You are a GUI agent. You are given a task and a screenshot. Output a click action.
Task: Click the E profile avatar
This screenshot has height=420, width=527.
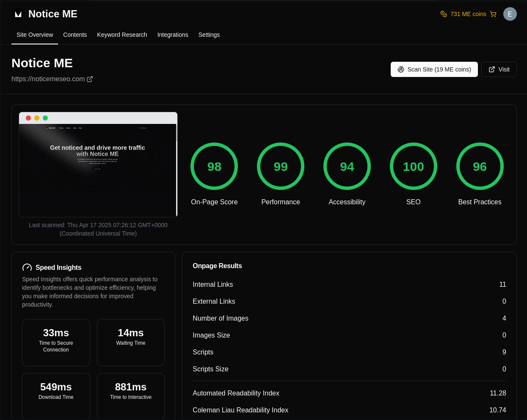(x=510, y=14)
